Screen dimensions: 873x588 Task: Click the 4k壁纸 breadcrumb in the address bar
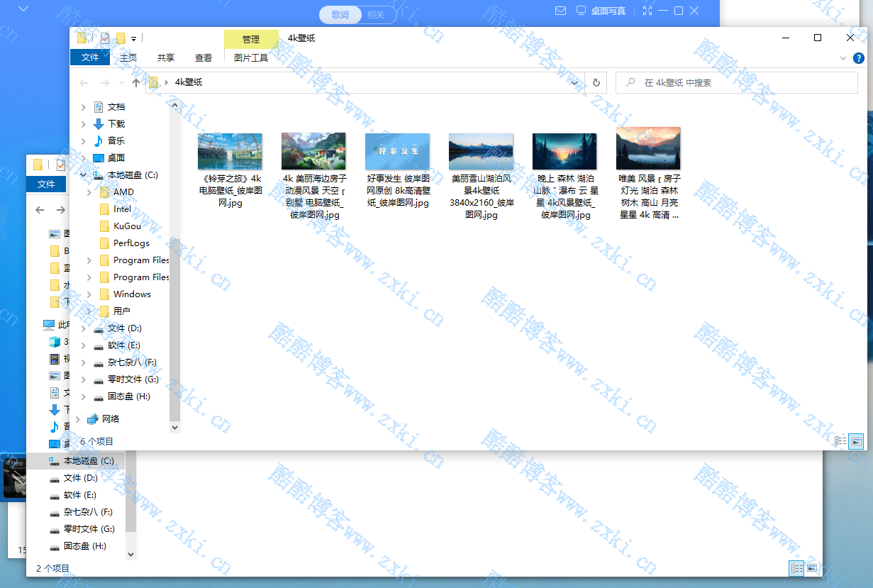[x=189, y=82]
